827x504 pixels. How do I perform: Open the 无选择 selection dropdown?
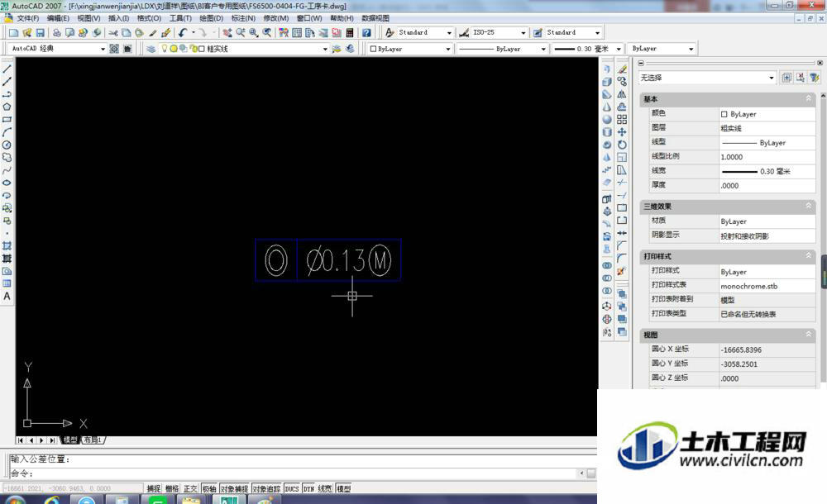click(771, 78)
